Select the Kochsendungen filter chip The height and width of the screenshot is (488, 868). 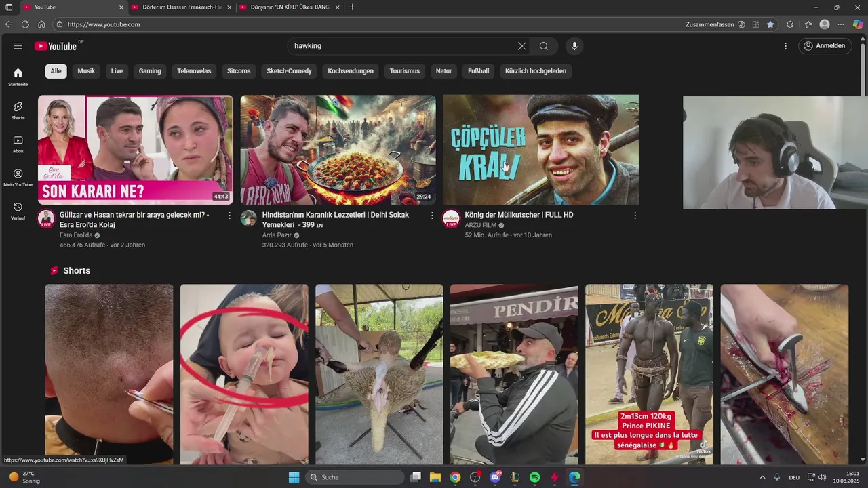click(x=351, y=71)
